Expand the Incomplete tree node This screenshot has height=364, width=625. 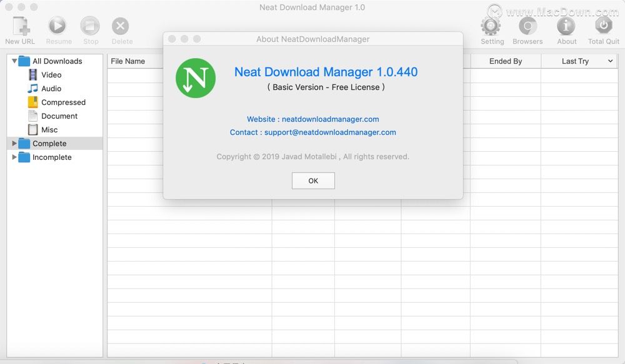14,157
